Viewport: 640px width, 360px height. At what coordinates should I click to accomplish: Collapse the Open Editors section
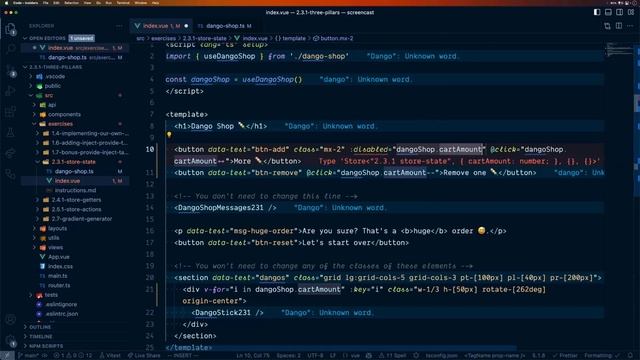[47, 38]
